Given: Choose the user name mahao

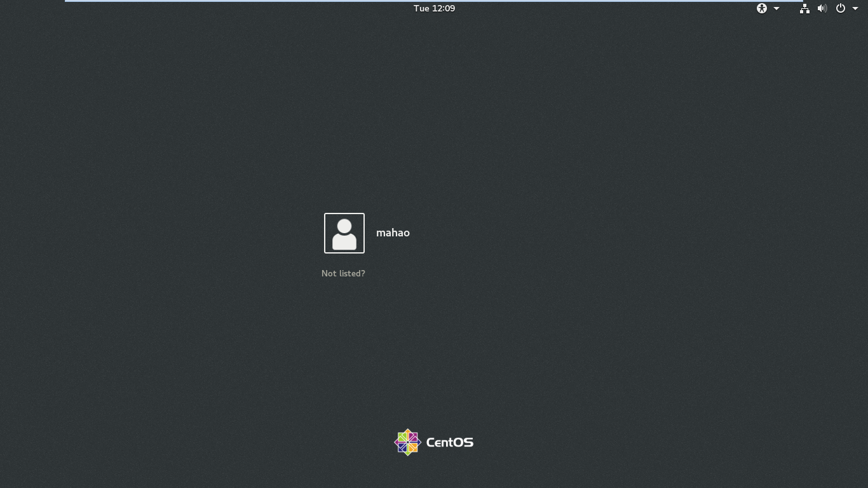Looking at the screenshot, I should tap(393, 233).
